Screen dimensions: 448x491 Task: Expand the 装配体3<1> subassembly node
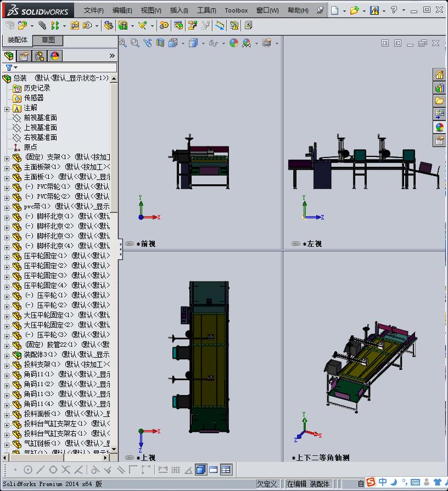[x=7, y=356]
